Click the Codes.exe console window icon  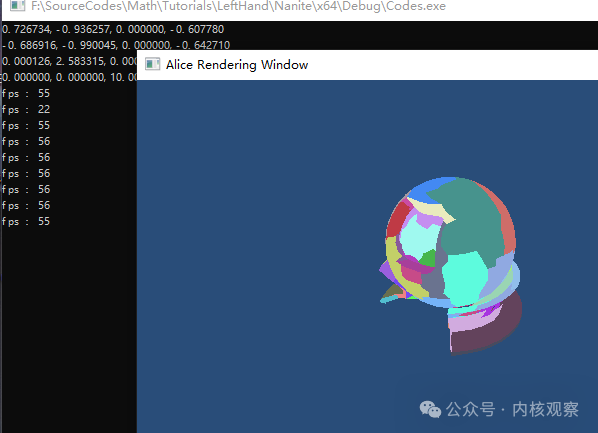(x=18, y=5)
